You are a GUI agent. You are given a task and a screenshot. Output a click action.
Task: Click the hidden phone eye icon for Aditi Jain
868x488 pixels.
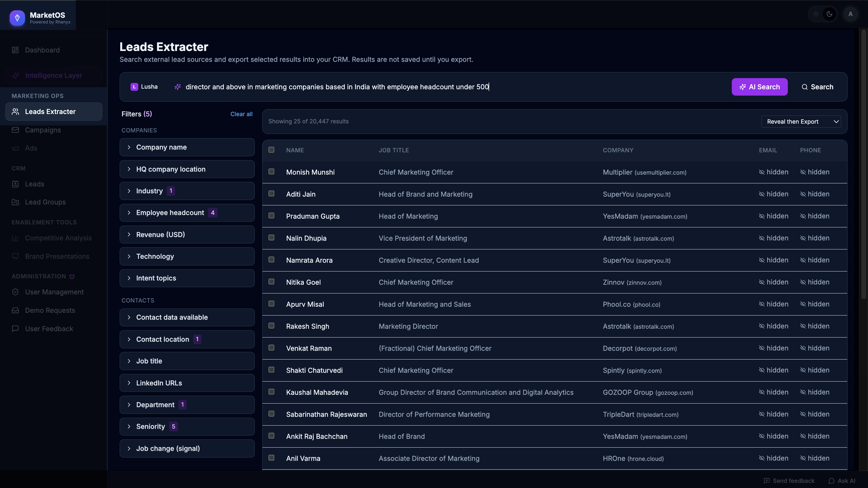click(803, 194)
